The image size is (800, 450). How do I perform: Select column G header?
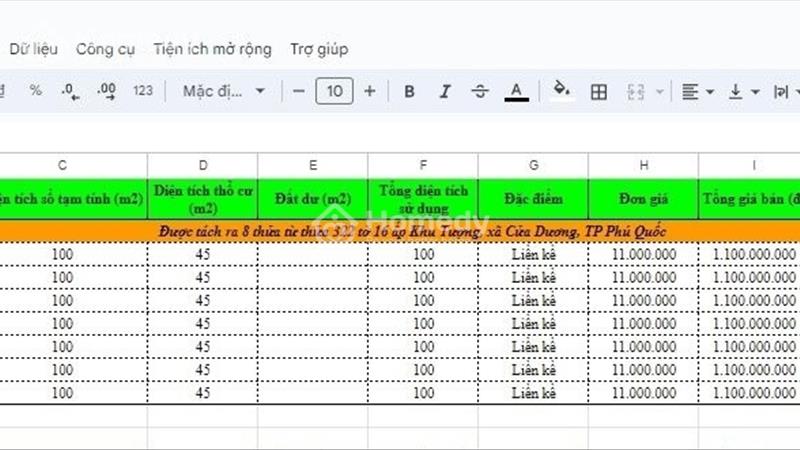coord(533,165)
